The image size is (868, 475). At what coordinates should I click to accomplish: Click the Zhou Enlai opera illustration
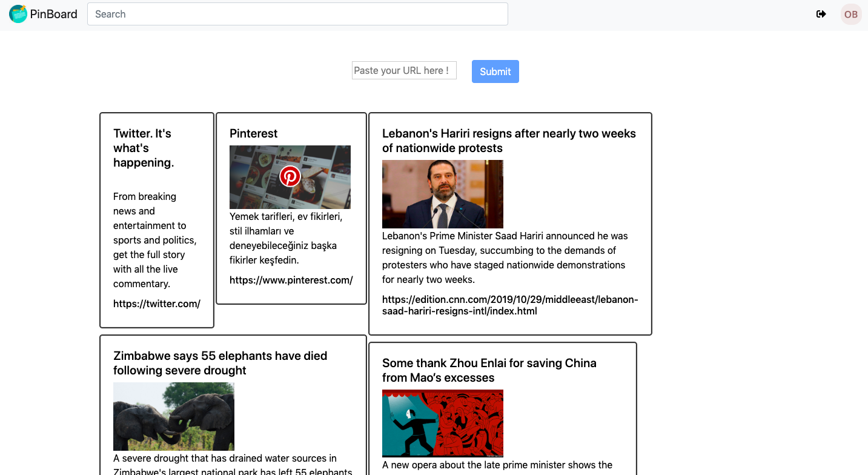coord(443,423)
